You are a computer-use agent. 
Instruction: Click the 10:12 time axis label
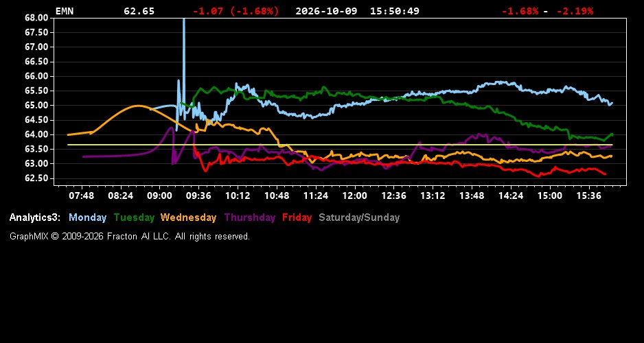[238, 196]
